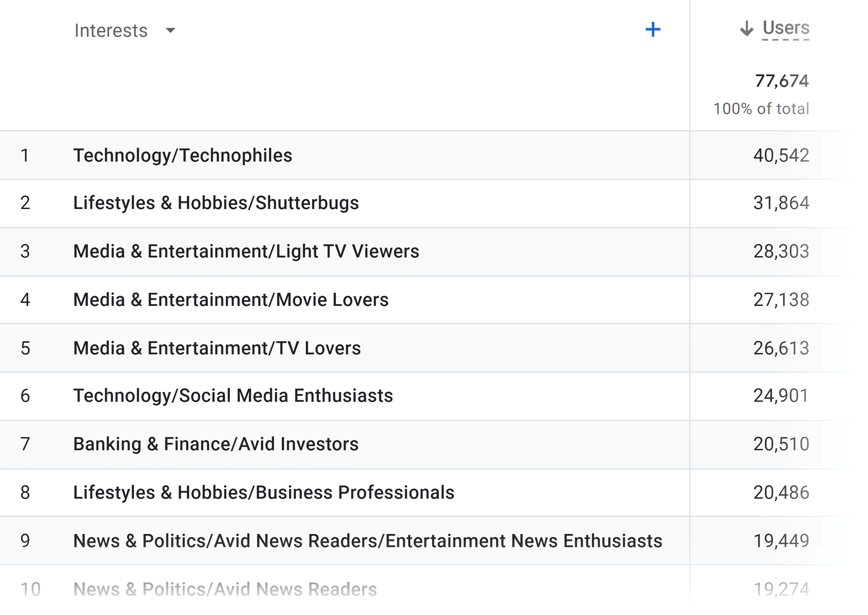Select Media & Entertainment/TV Lovers row

coord(217,348)
